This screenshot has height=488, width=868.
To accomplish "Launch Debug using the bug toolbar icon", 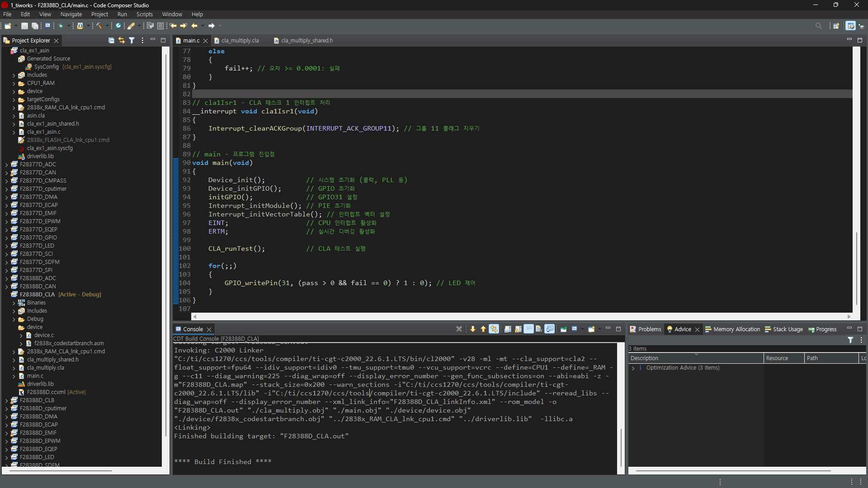I will (61, 26).
